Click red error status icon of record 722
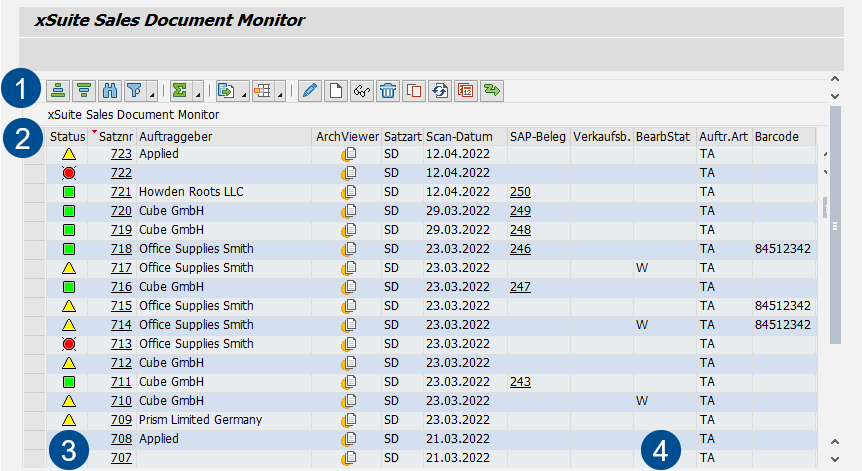Screen dimensions: 862x471 (x=69, y=173)
